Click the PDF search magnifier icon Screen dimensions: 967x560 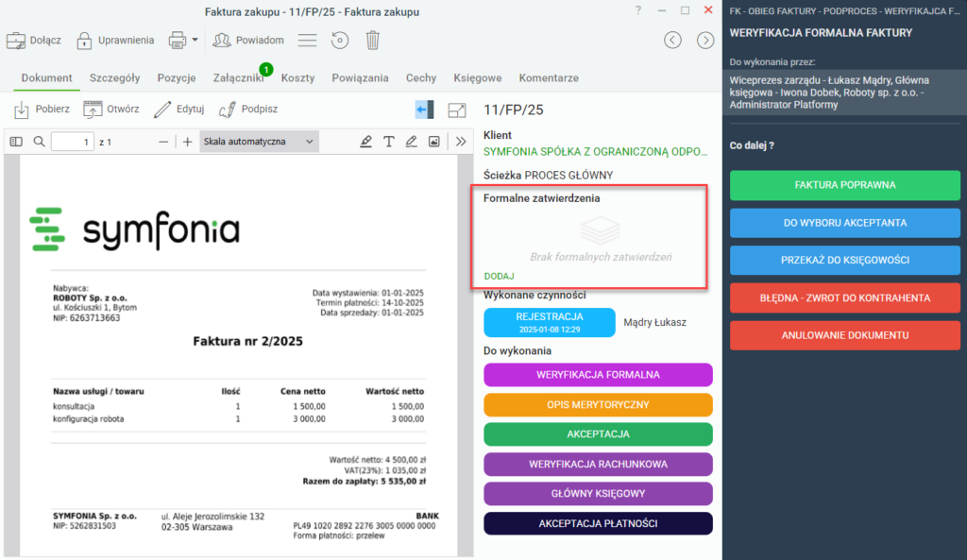tap(39, 142)
